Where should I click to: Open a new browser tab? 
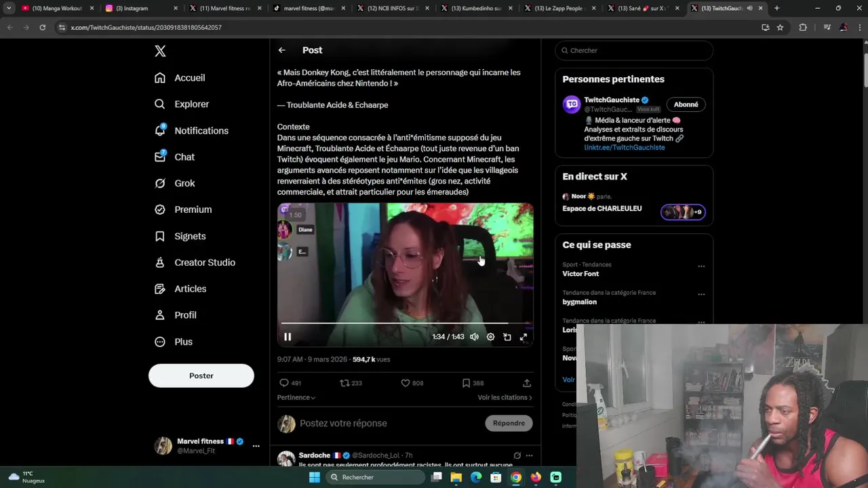point(776,8)
